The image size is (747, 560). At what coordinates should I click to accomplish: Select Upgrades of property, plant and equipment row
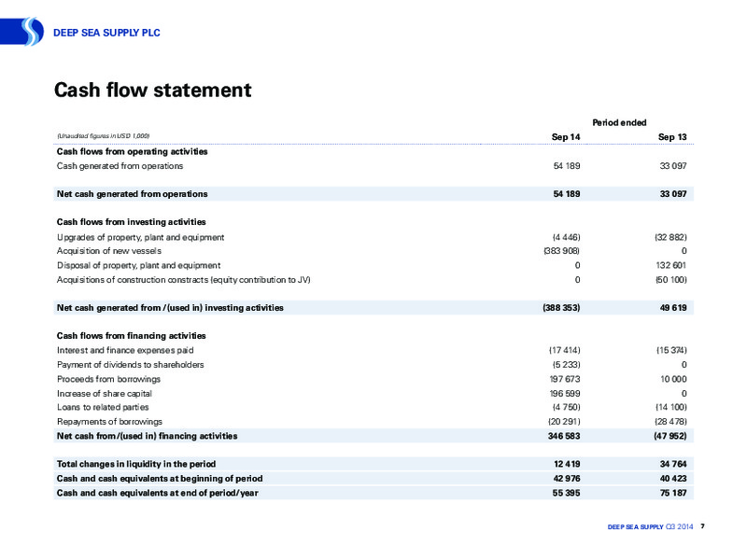[373, 237]
